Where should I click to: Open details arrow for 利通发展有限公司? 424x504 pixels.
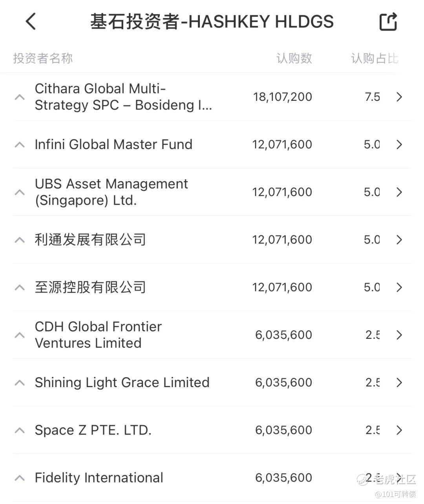click(399, 240)
